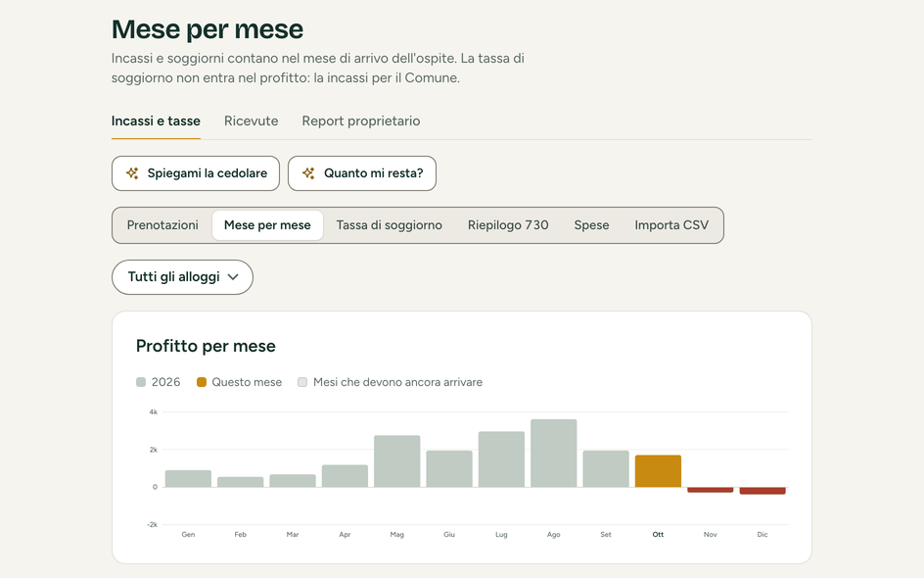Click the Giu bar in the chart

449,469
